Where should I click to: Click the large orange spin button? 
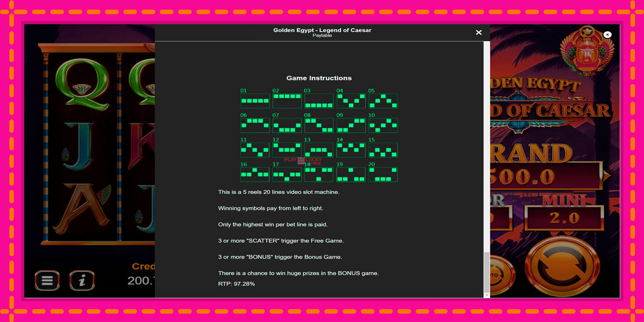[563, 266]
